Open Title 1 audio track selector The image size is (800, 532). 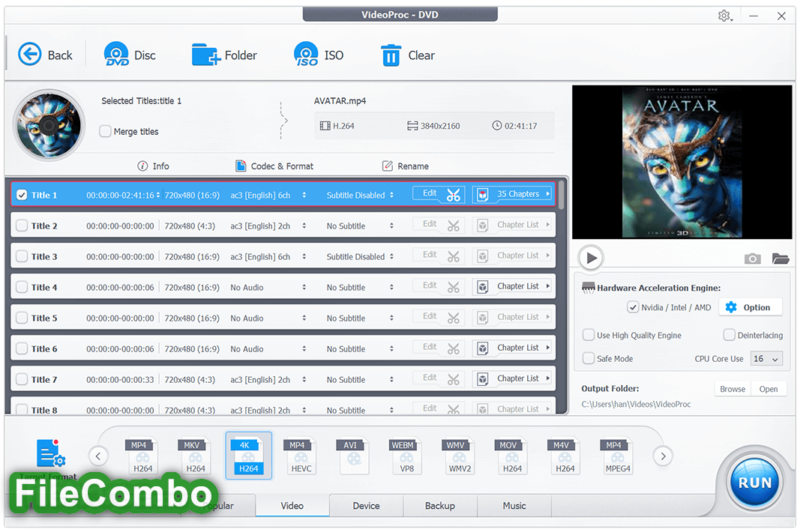tap(304, 195)
